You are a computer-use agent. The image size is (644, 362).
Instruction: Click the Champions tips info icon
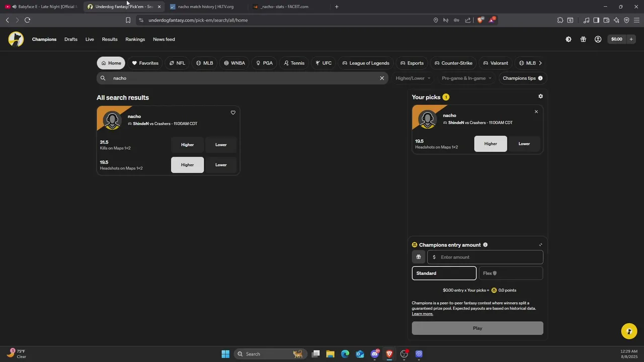[x=540, y=78]
